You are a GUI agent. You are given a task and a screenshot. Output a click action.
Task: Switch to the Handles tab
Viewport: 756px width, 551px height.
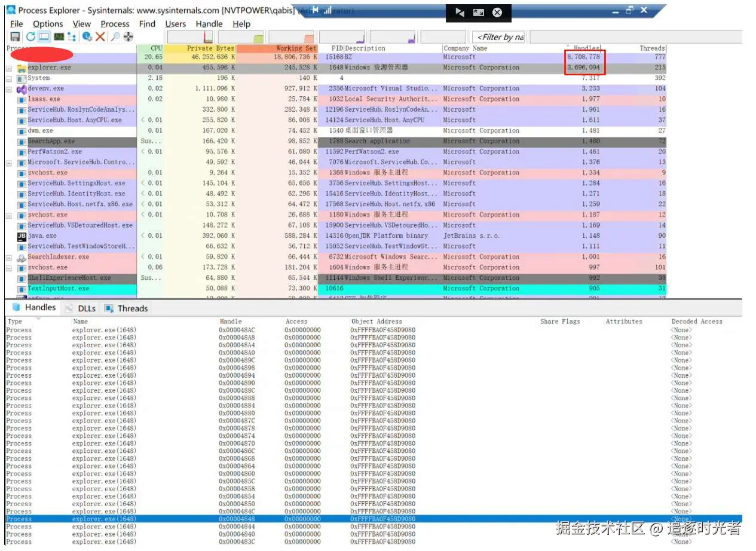click(33, 307)
